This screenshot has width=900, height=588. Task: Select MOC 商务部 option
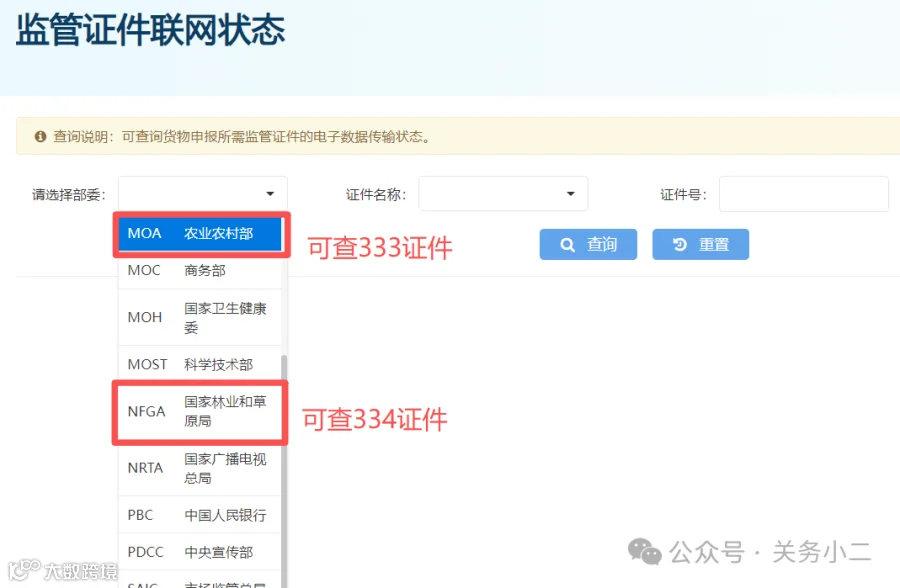200,270
